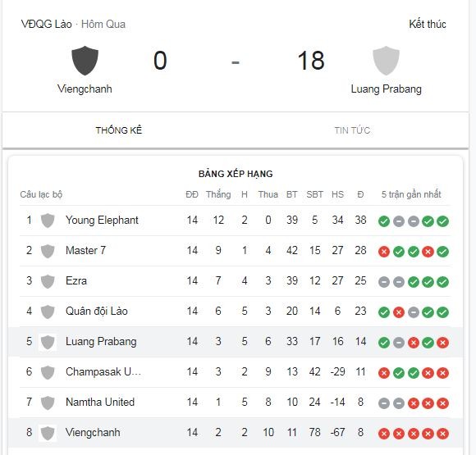The height and width of the screenshot is (455, 476).
Task: Open the Luang Prabang standings row
Action: pyautogui.click(x=236, y=342)
